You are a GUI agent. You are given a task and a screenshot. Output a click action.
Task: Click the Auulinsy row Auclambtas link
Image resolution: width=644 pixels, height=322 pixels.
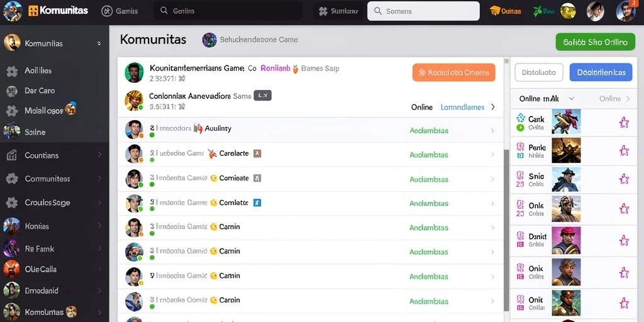429,131
